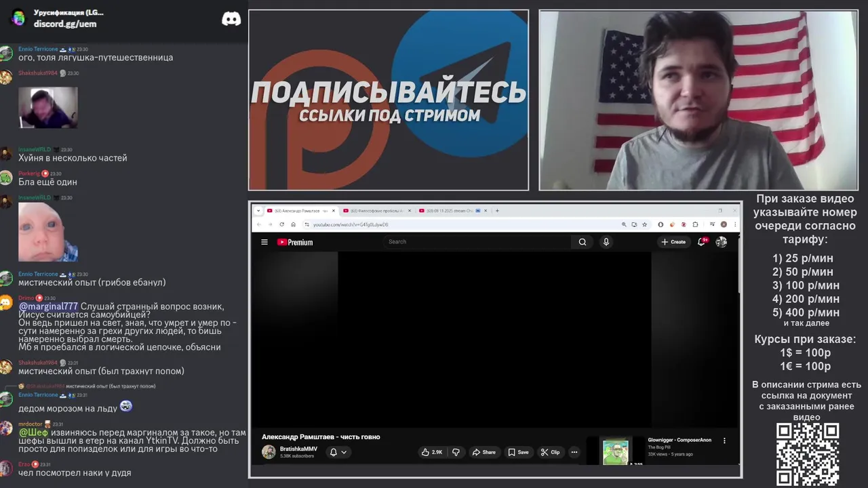
Task: Open Glownigger - ComposerAnon recommended video thumbnail
Action: [x=616, y=451]
